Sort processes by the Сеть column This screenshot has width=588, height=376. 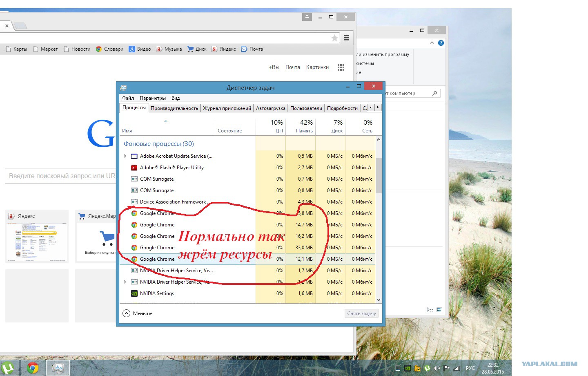(x=360, y=126)
